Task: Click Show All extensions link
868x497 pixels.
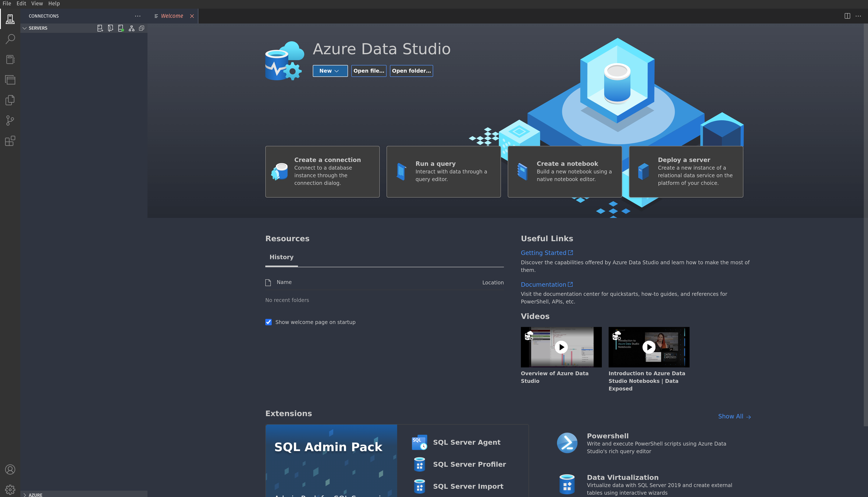Action: (x=734, y=417)
